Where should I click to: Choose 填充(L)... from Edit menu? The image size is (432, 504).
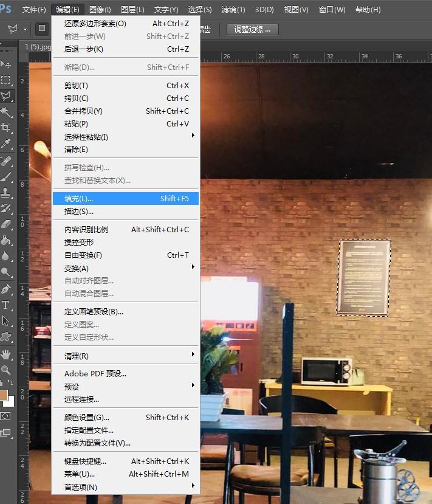pos(126,199)
